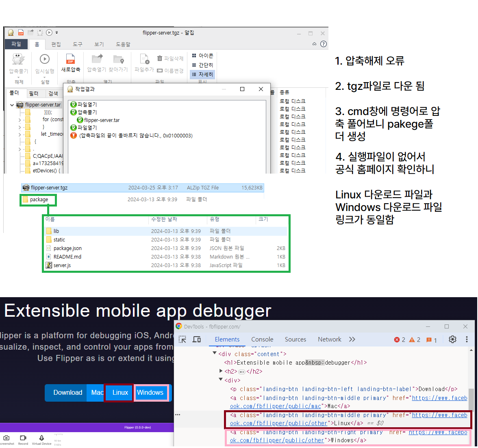
Task: Show more DevTools tabs chevron
Action: 352,339
